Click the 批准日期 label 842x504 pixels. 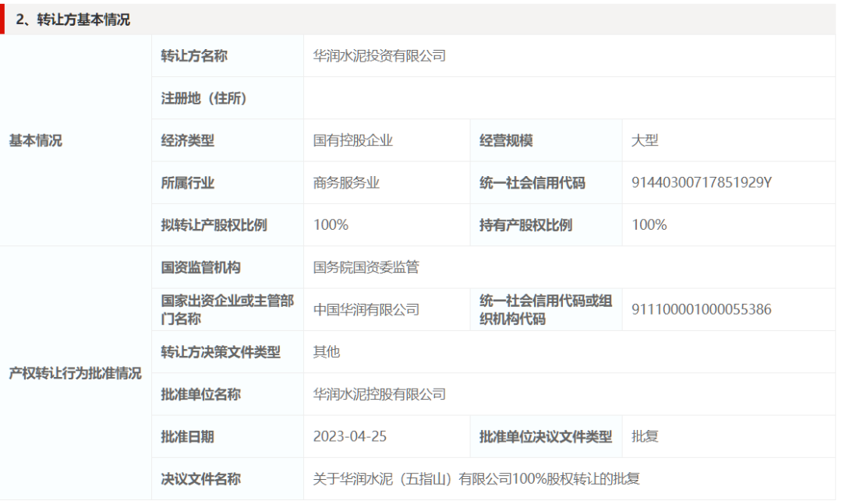187,437
